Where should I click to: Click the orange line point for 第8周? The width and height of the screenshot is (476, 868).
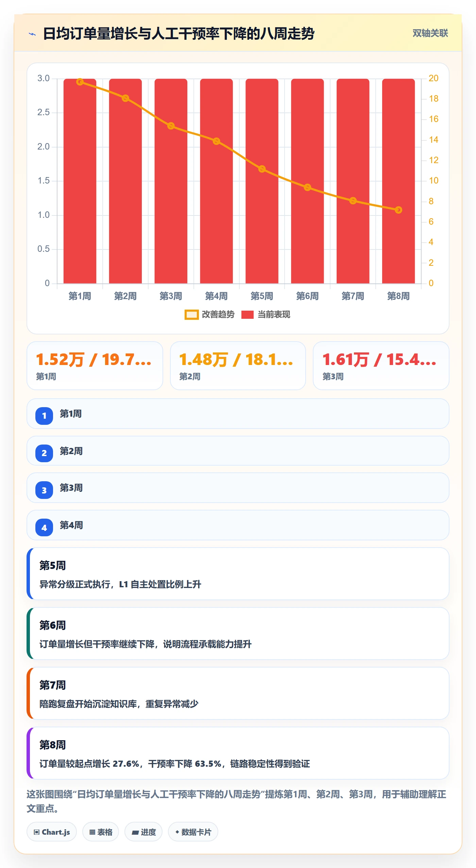pyautogui.click(x=398, y=210)
